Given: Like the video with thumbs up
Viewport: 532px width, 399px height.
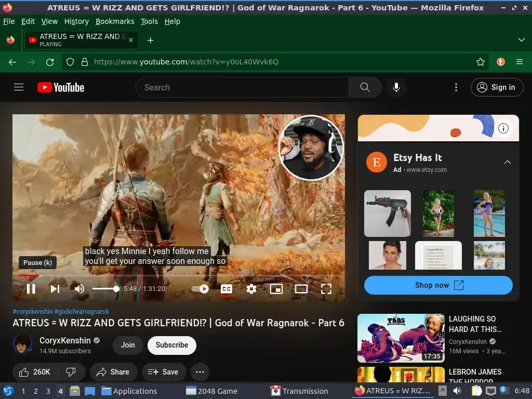Looking at the screenshot, I should click(x=35, y=372).
